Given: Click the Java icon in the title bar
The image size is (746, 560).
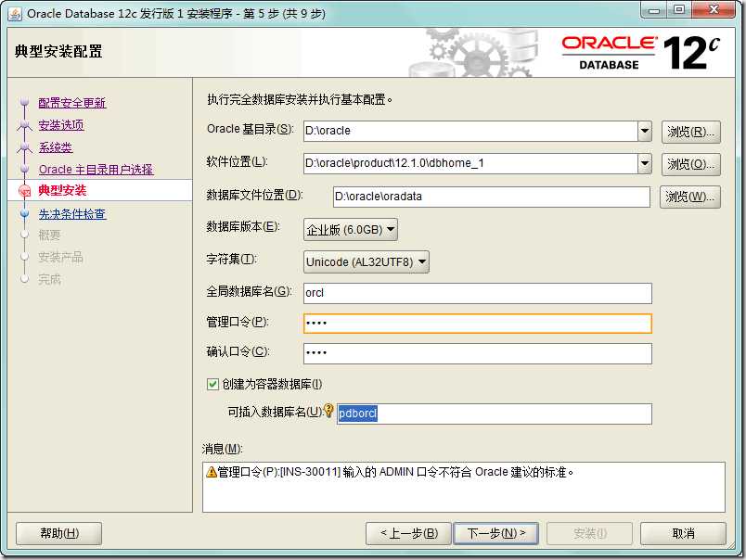Looking at the screenshot, I should click(x=15, y=14).
